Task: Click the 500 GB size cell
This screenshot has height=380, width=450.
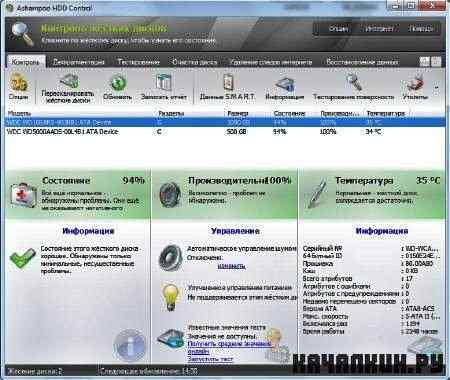Action: (x=237, y=132)
